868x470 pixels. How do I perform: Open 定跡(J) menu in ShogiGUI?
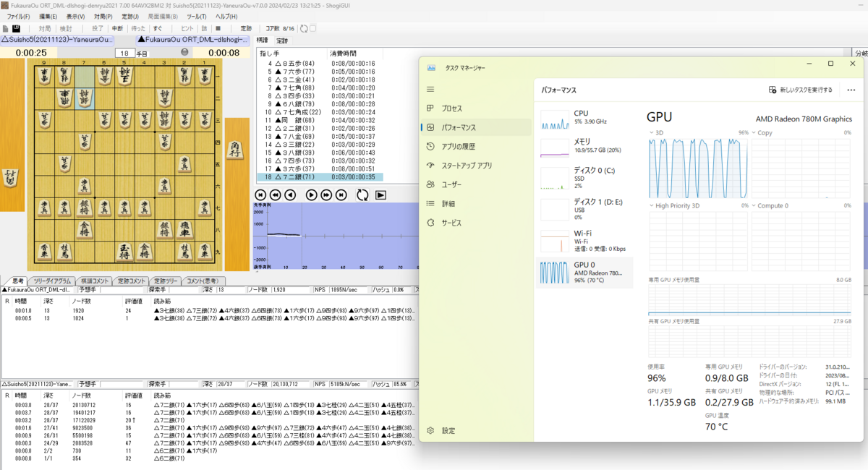pos(131,16)
